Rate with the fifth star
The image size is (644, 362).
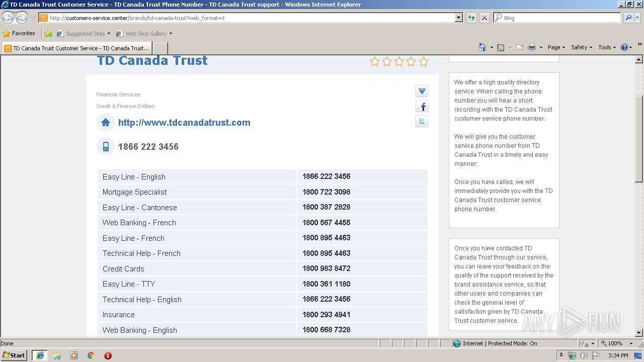point(424,61)
